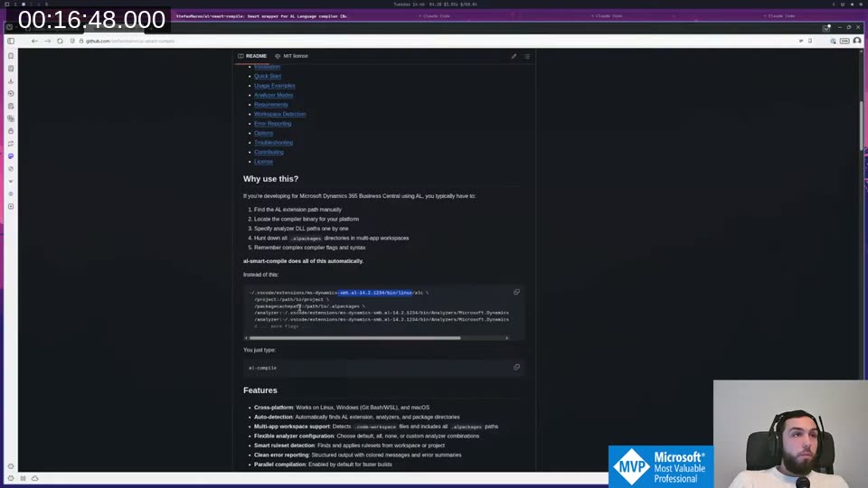The width and height of the screenshot is (868, 488).
Task: Open the Notes panel in the sidebar
Action: [11, 107]
